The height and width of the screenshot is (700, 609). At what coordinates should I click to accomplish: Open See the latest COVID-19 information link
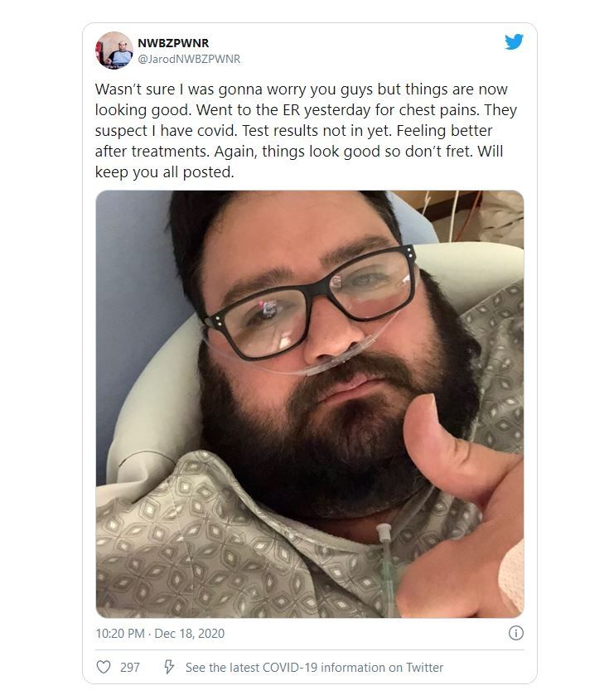314,668
